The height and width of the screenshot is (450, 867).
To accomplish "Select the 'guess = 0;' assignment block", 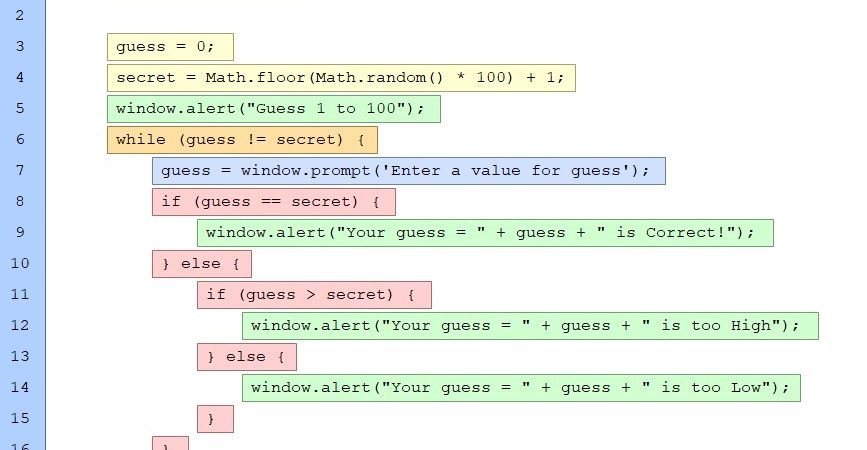I will [x=169, y=47].
